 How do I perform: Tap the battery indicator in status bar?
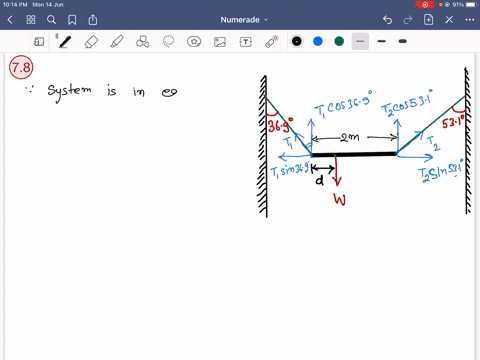pyautogui.click(x=471, y=5)
